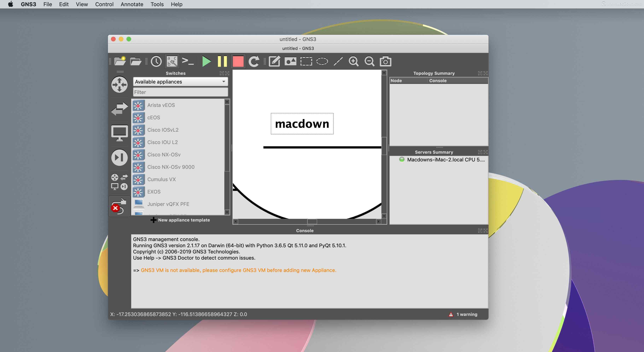Screen dimensions: 644x352
Task: Select Macdowns-iMac-2.local server entry
Action: click(x=442, y=160)
